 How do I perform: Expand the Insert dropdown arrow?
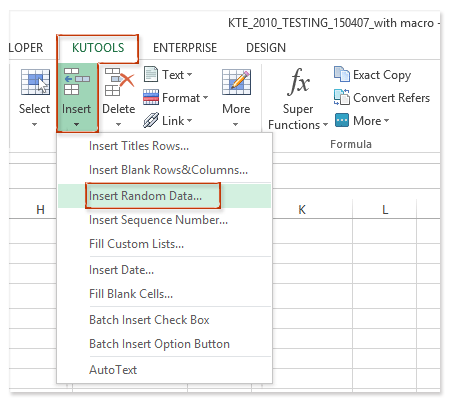[x=76, y=125]
